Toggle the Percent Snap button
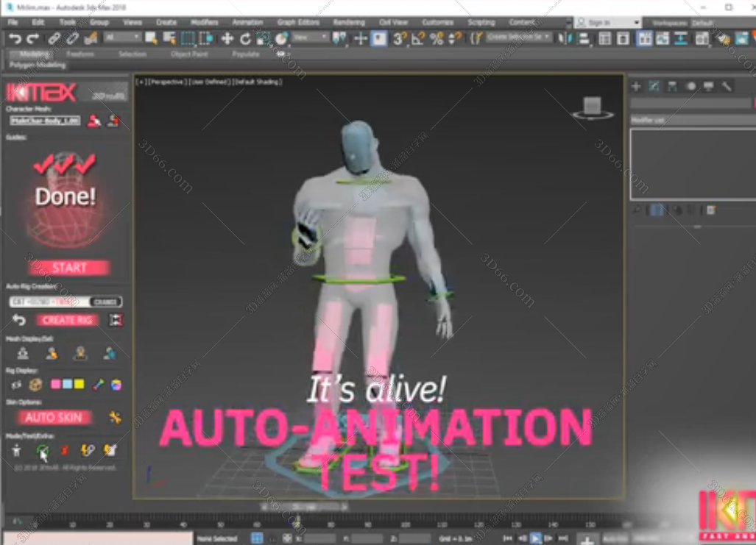The image size is (756, 545). (437, 38)
